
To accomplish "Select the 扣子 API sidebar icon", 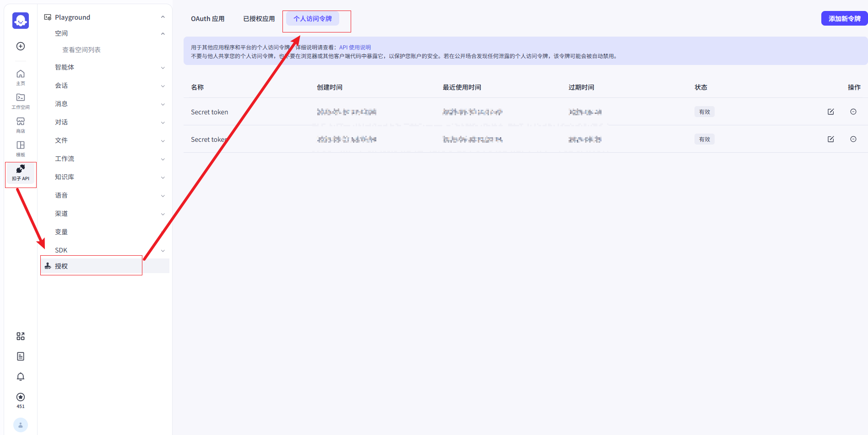I will coord(21,173).
